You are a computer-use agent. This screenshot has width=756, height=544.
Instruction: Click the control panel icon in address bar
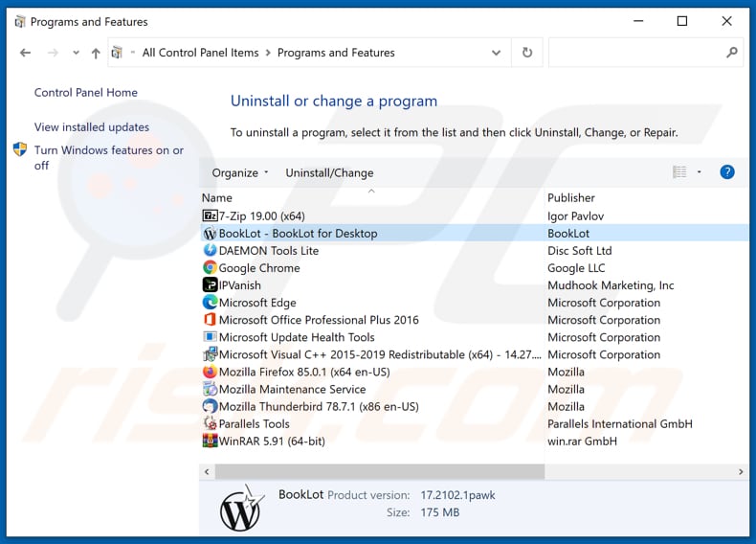click(117, 53)
